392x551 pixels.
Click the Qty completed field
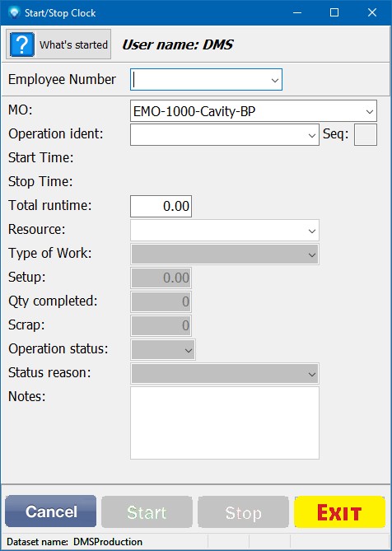pos(161,301)
